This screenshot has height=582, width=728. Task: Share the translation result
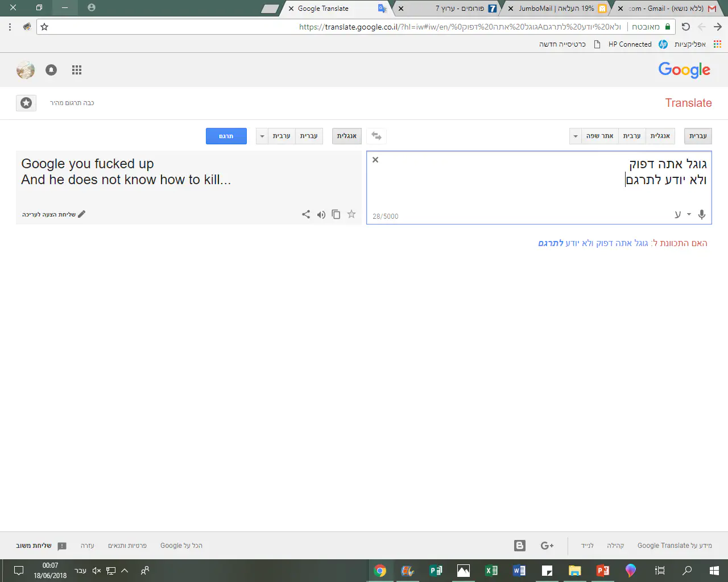point(306,214)
